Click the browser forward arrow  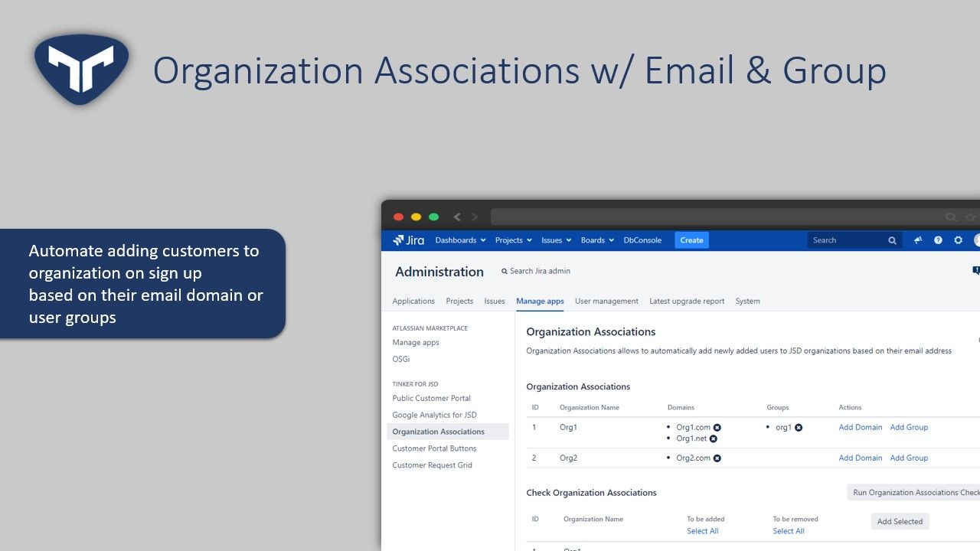click(475, 217)
